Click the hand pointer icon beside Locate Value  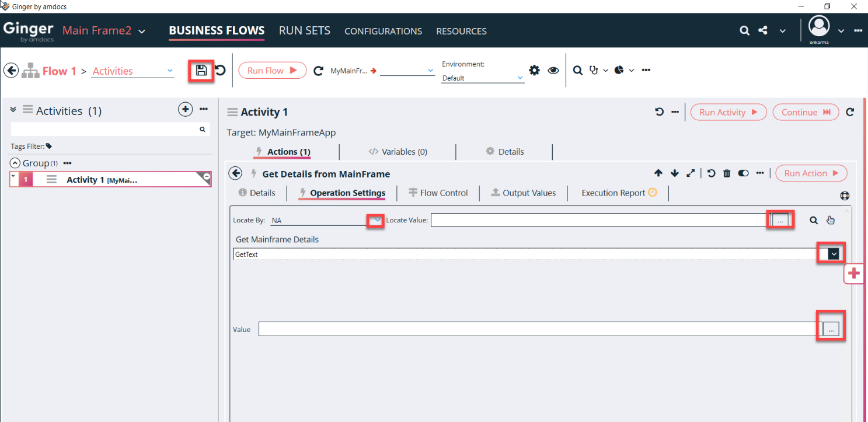(831, 220)
